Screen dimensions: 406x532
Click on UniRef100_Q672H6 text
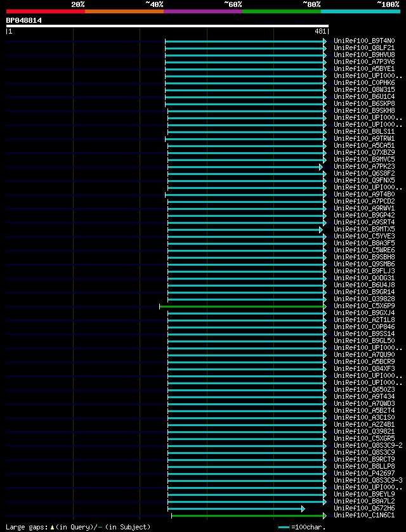click(364, 509)
